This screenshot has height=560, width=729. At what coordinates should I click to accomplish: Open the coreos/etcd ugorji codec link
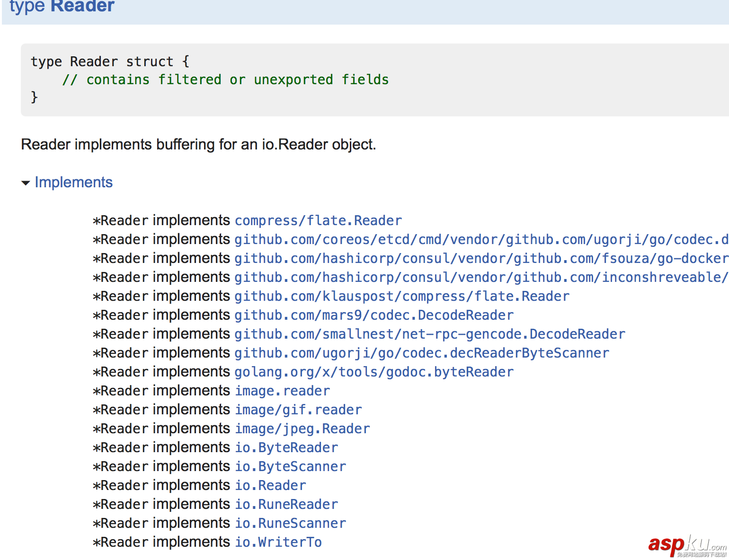click(x=481, y=240)
